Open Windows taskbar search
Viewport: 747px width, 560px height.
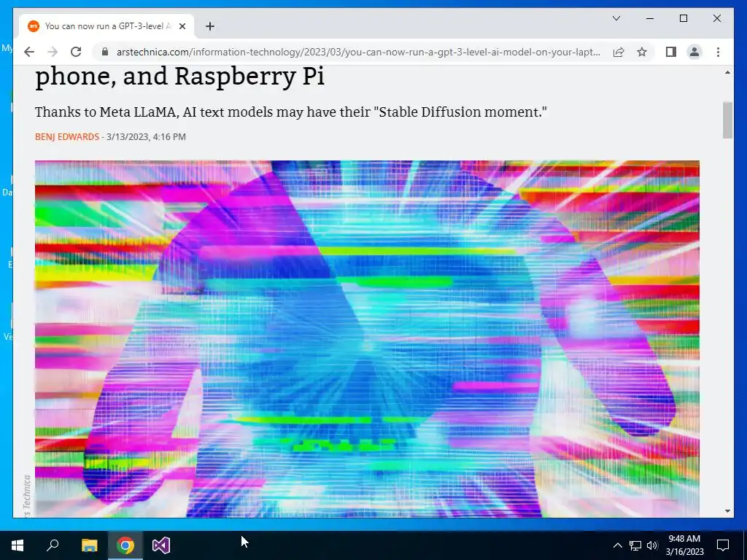(x=53, y=545)
